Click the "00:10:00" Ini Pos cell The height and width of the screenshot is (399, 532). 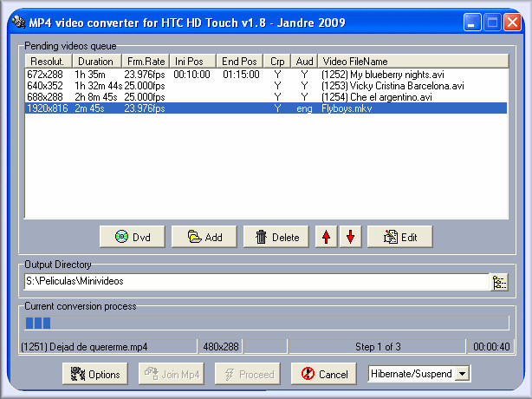191,75
